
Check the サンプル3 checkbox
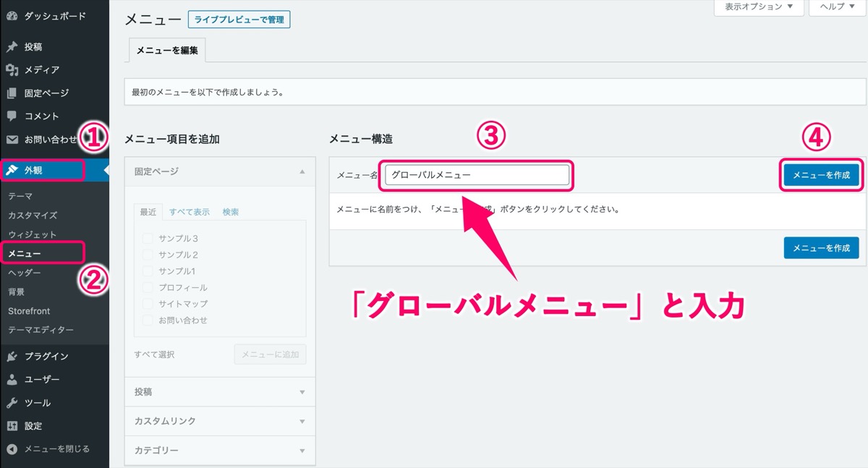point(148,238)
